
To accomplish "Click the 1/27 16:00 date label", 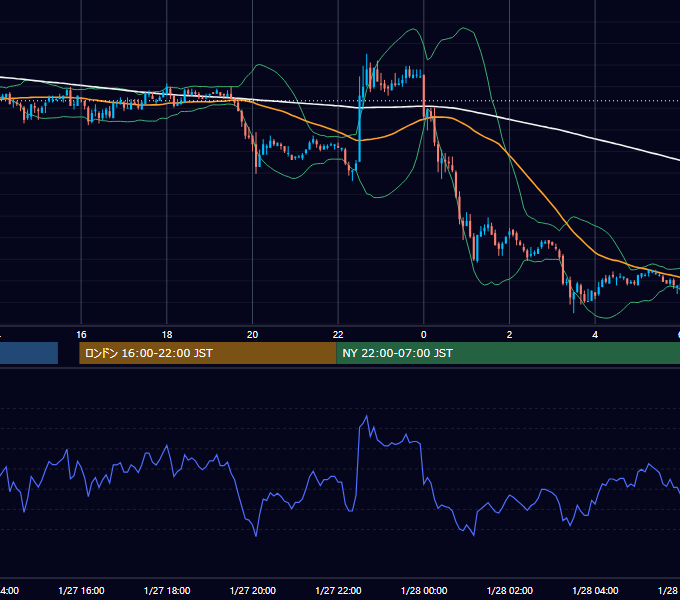I will click(81, 590).
